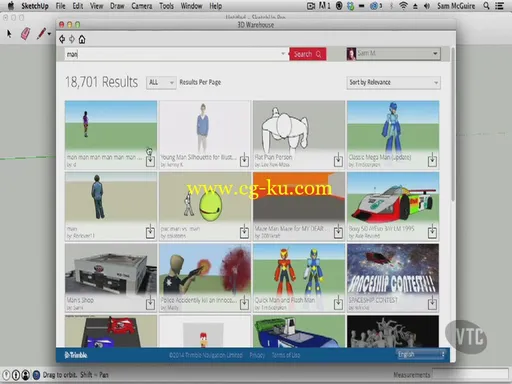
Task: Open the File menu
Action: (x=60, y=6)
